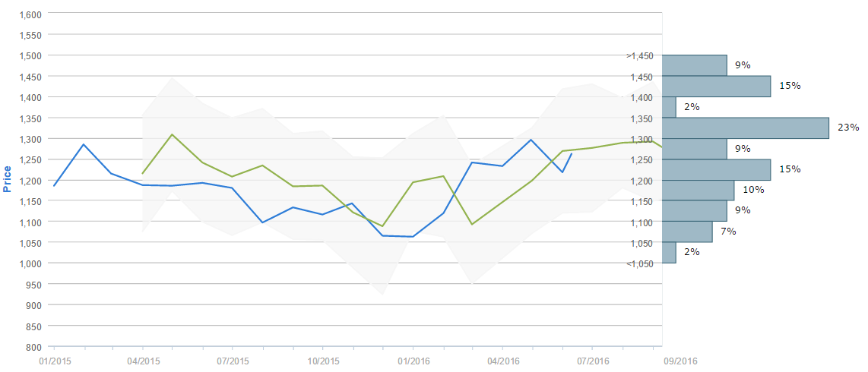Screen dimensions: 868x372
Task: Click the 07/2015 x-axis label
Action: pos(233,361)
